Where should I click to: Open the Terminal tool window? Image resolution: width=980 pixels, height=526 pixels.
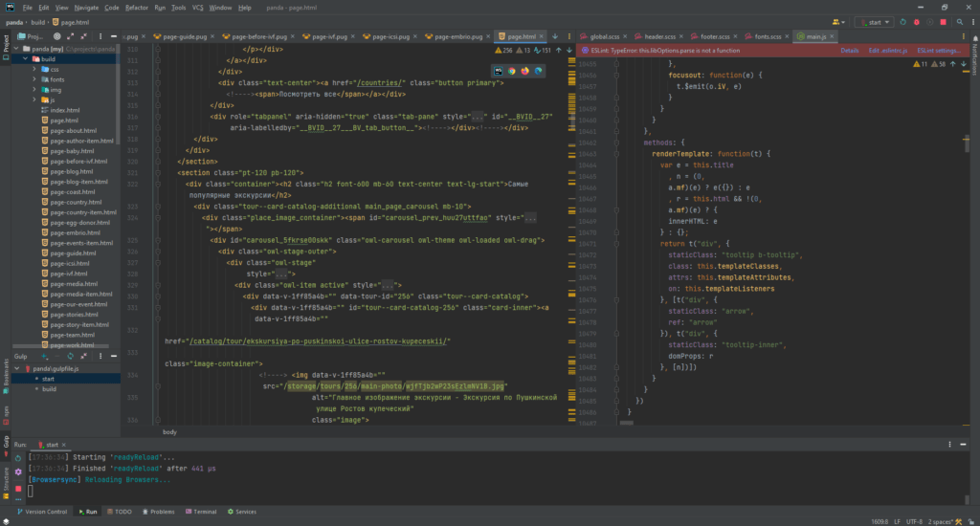click(201, 512)
